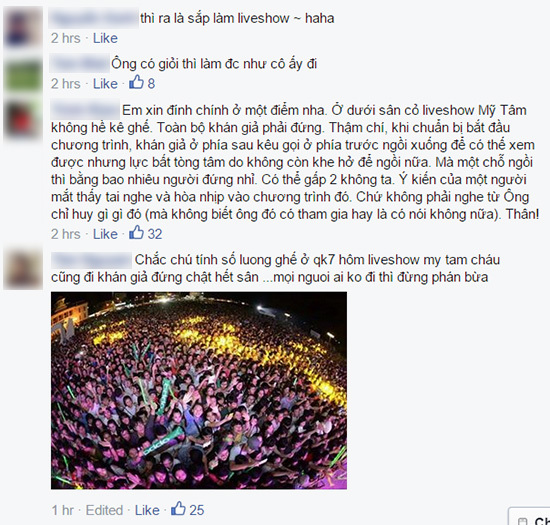
Task: Open the concert crowd photo attachment
Action: [199, 390]
